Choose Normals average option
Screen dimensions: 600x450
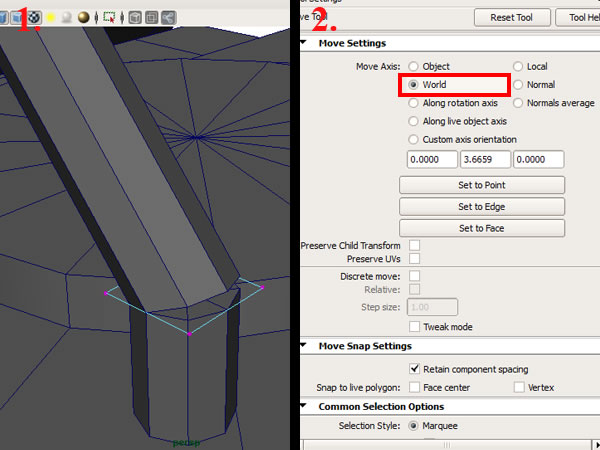[518, 103]
